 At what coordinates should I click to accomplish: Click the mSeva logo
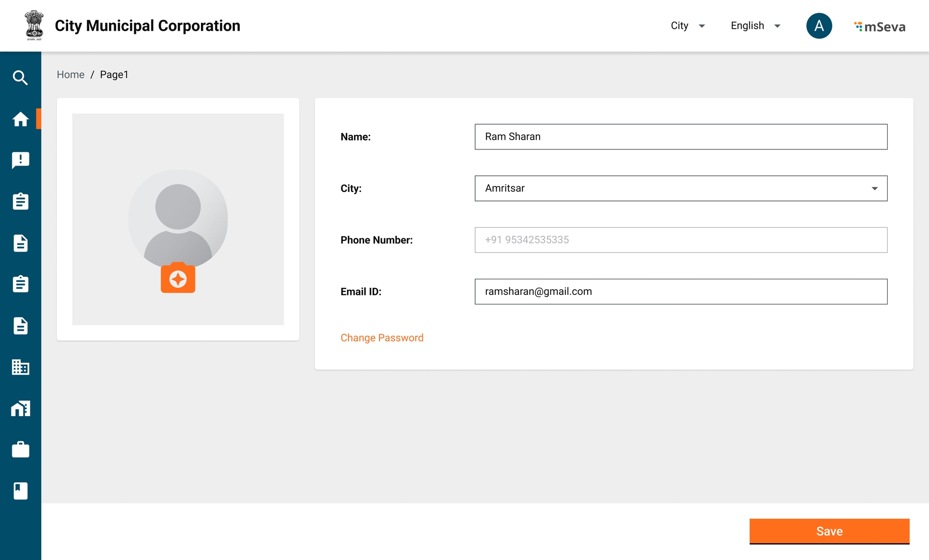[x=880, y=26]
